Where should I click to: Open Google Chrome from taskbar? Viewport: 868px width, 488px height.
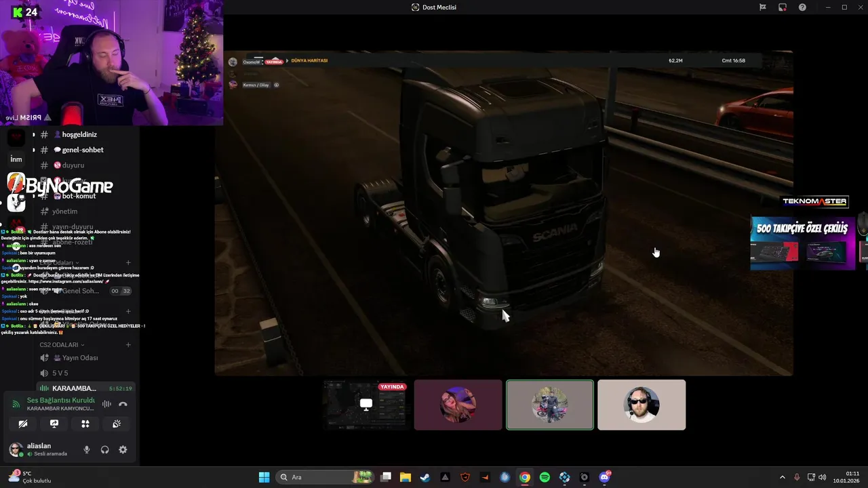coord(525,477)
